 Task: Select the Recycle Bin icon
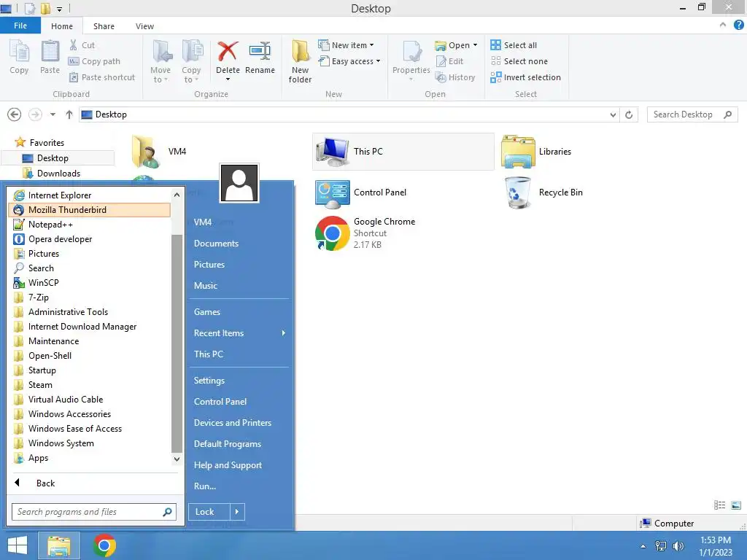coord(518,192)
